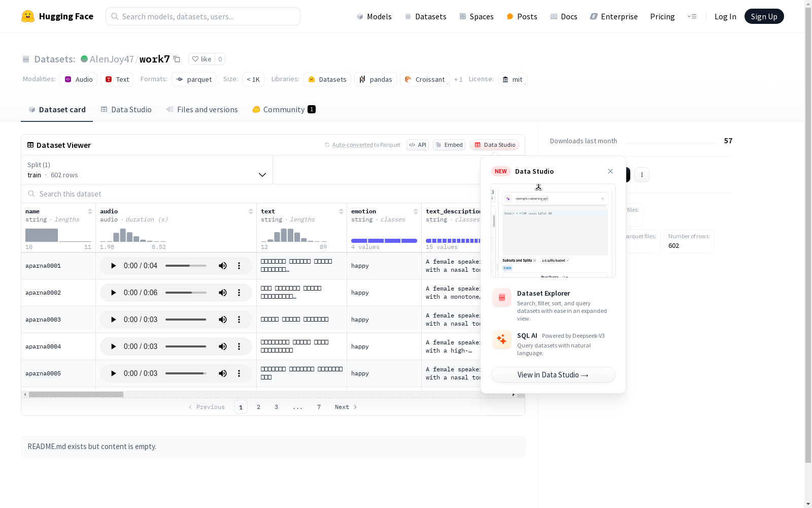Open Posts in top navigation
The height and width of the screenshot is (508, 812).
(x=522, y=16)
